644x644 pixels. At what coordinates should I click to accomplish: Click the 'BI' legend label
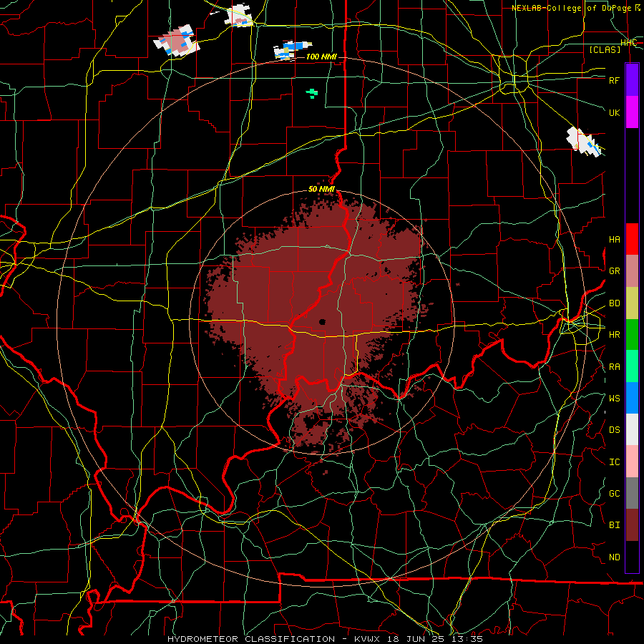pyautogui.click(x=614, y=525)
